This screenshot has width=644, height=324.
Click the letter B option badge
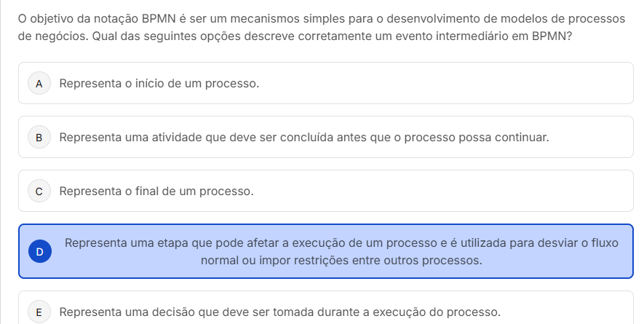click(39, 137)
